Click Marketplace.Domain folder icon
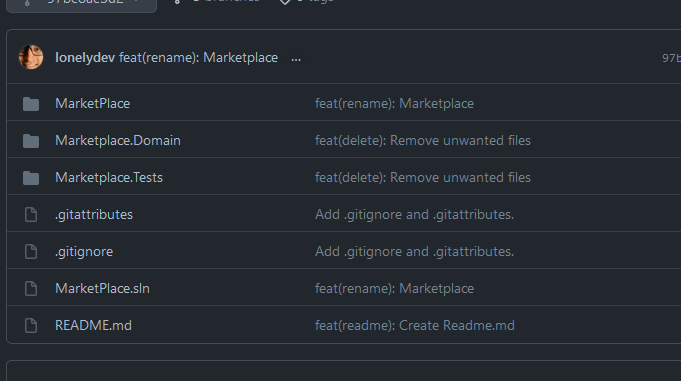The image size is (681, 382). point(31,141)
